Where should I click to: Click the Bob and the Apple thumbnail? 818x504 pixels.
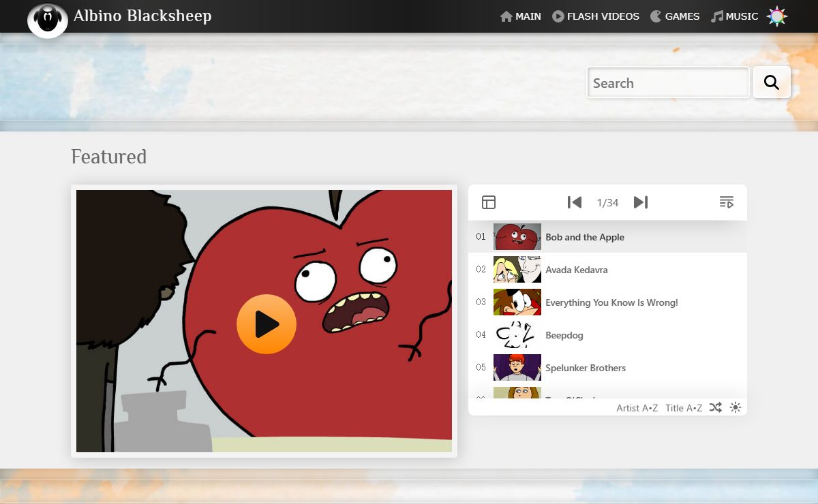tap(517, 237)
